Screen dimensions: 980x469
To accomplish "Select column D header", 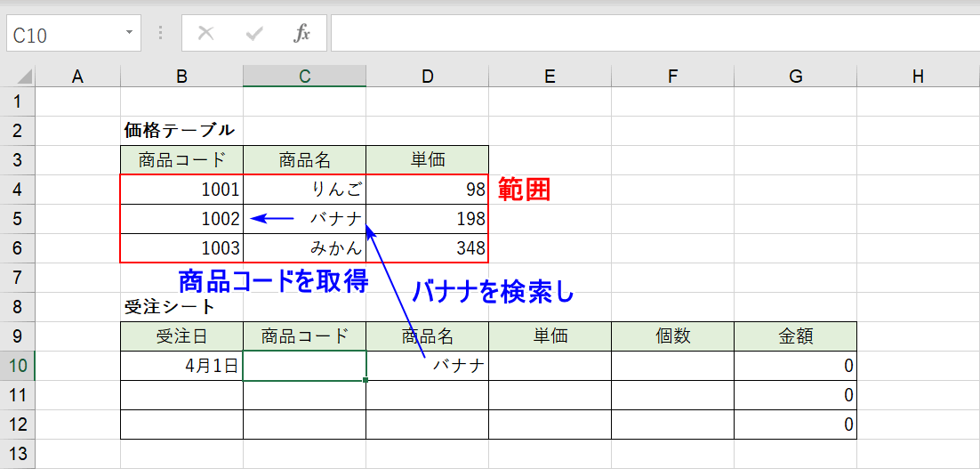I will coord(427,77).
